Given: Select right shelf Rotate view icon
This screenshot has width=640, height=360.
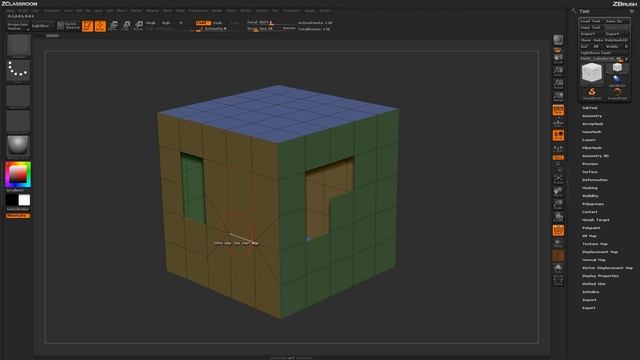Looking at the screenshot, I should tap(558, 217).
